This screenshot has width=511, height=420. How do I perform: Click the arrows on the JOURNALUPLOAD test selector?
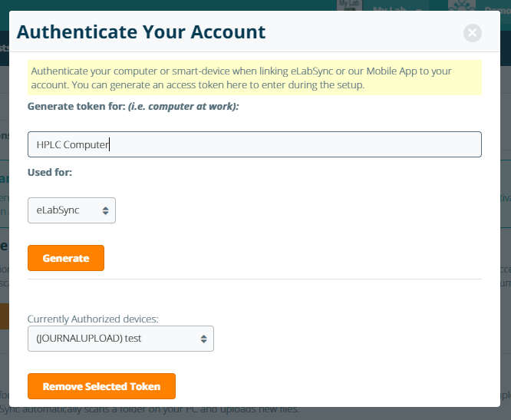(x=203, y=339)
